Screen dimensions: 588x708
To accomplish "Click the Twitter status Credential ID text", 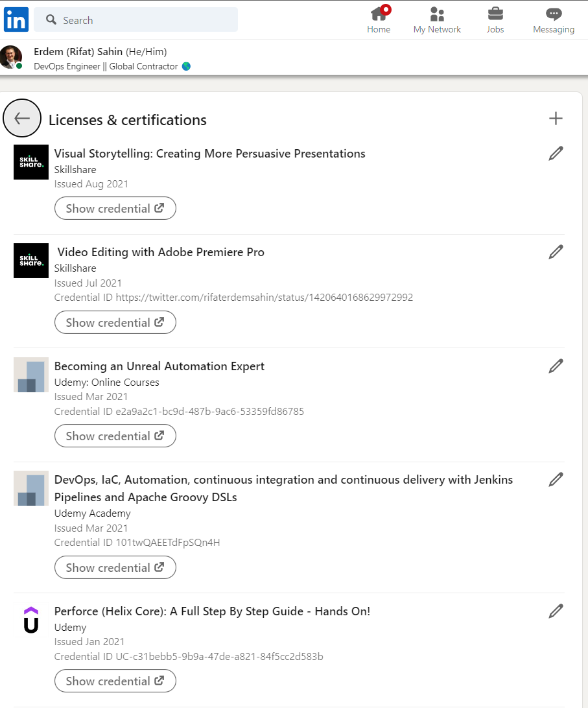I will [233, 298].
